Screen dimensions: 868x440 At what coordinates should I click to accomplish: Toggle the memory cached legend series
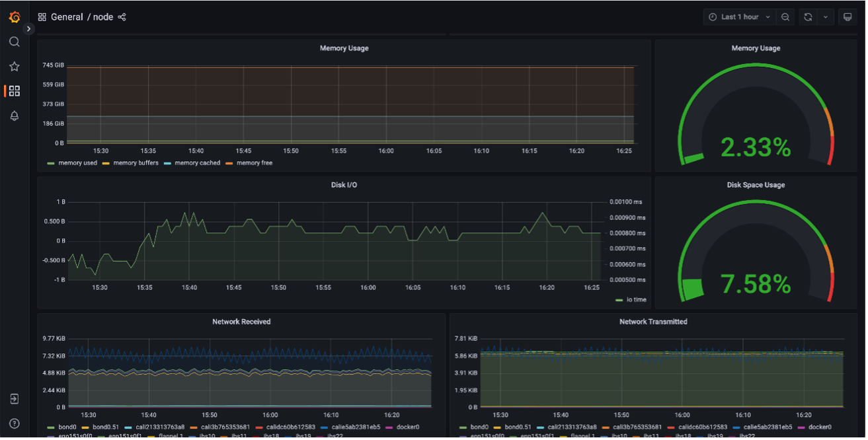[x=196, y=163]
